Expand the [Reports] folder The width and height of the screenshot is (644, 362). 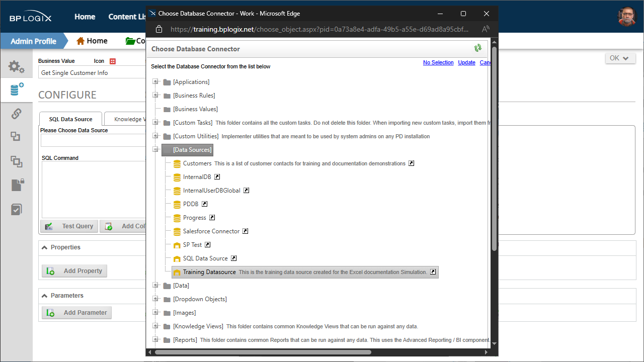pyautogui.click(x=155, y=340)
